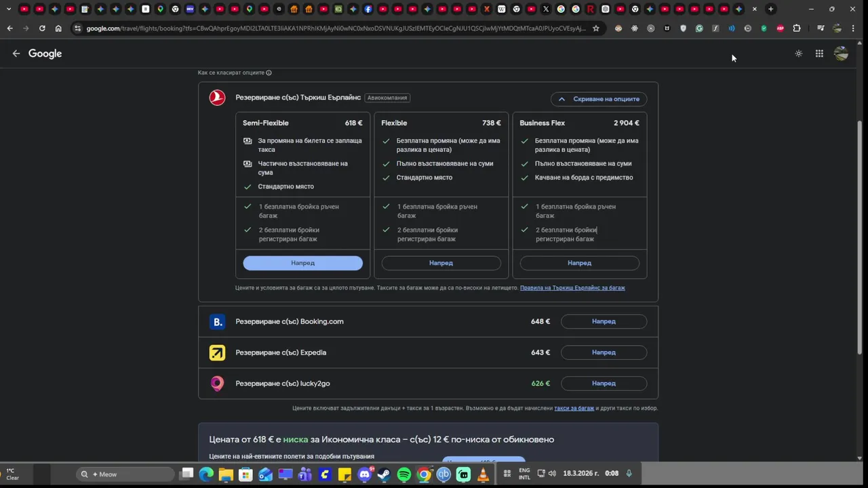Image resolution: width=868 pixels, height=488 pixels.
Task: Click the Turkish Airlines logo
Action: coord(217,98)
